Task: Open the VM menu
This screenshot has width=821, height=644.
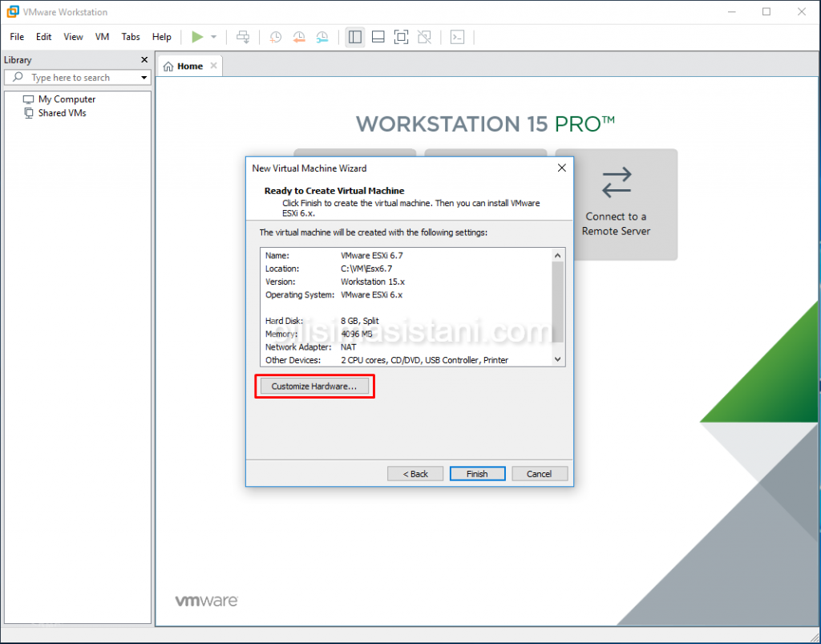Action: (102, 37)
